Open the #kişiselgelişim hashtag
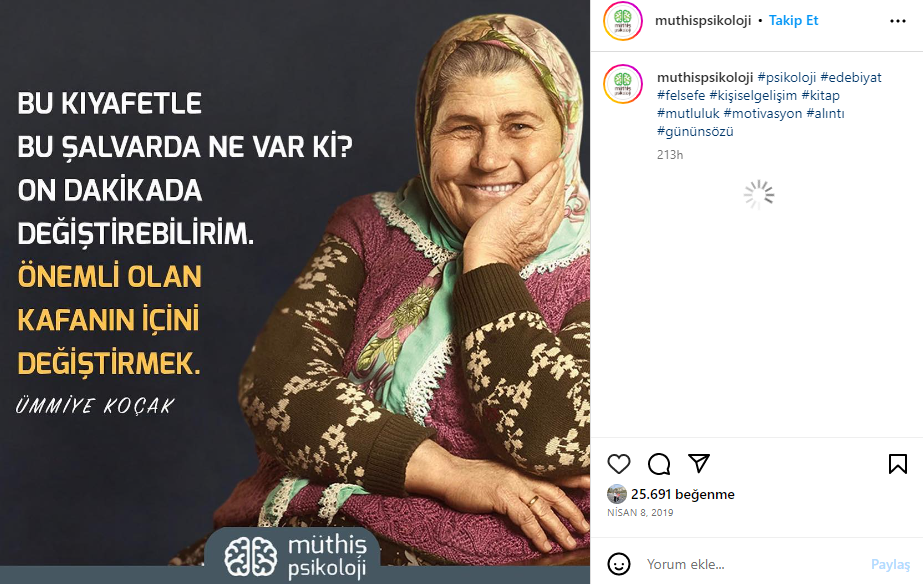Viewport: 923px width, 584px height. (753, 95)
